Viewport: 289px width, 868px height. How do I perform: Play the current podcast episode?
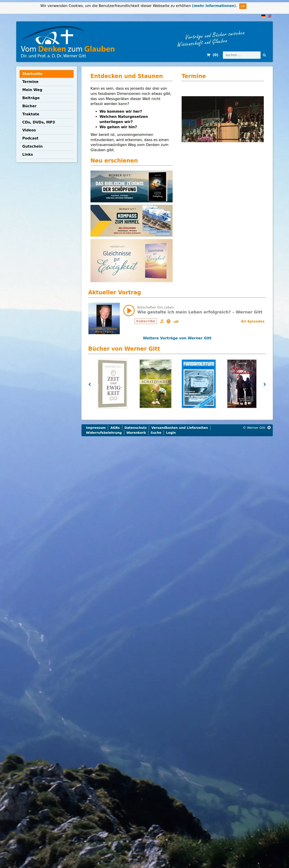point(129,310)
